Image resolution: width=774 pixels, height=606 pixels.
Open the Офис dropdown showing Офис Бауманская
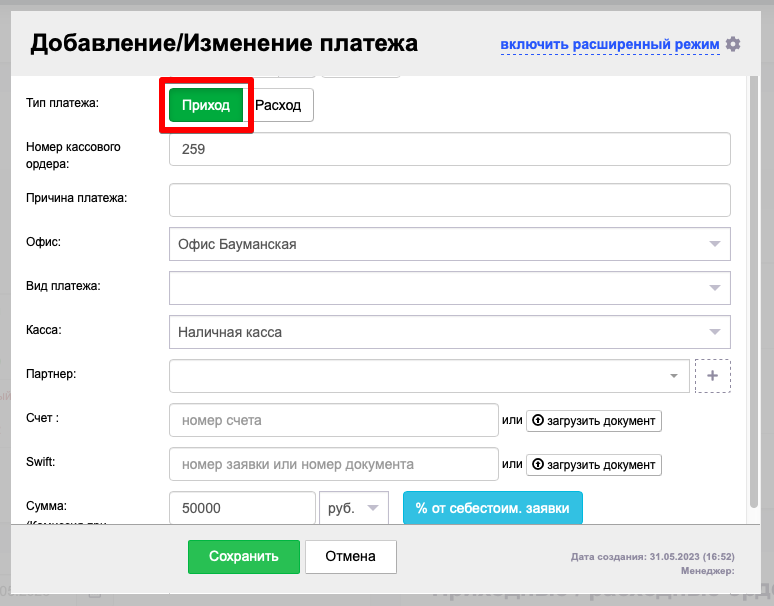[450, 244]
